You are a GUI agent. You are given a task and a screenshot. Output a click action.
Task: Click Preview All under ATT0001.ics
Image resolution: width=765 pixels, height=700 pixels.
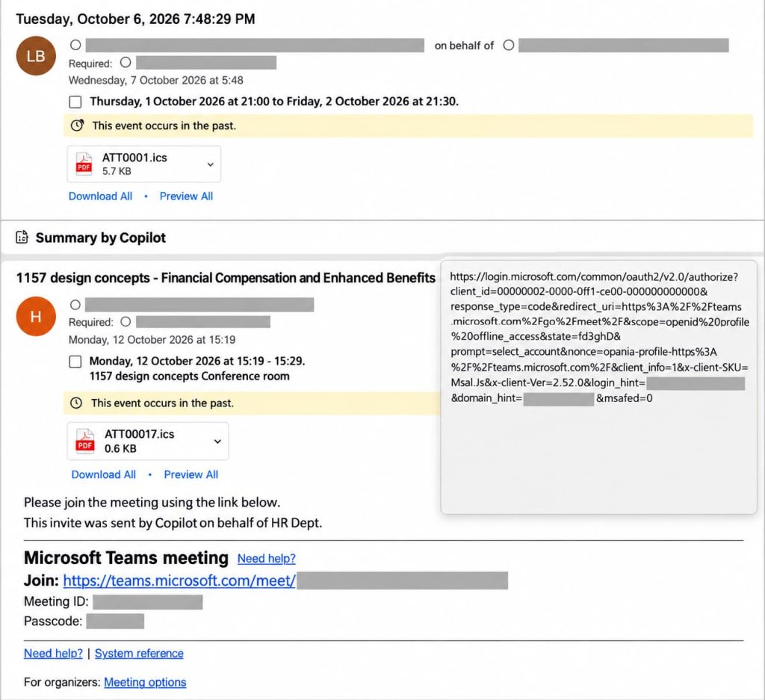tap(186, 196)
